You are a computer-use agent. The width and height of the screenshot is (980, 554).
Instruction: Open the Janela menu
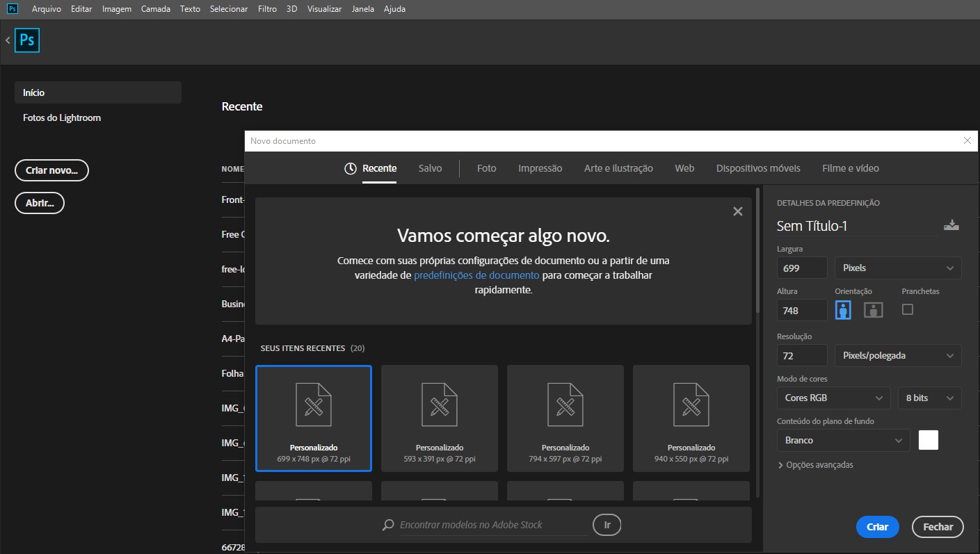point(363,9)
